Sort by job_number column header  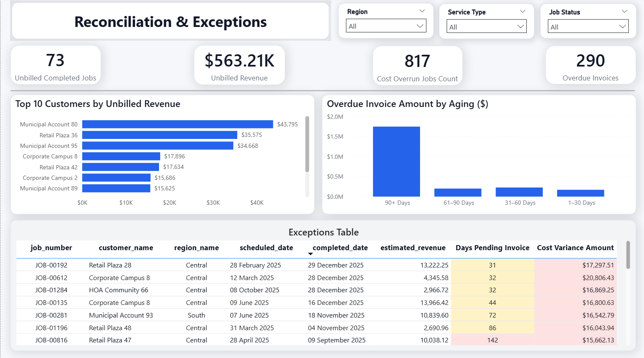coord(51,248)
